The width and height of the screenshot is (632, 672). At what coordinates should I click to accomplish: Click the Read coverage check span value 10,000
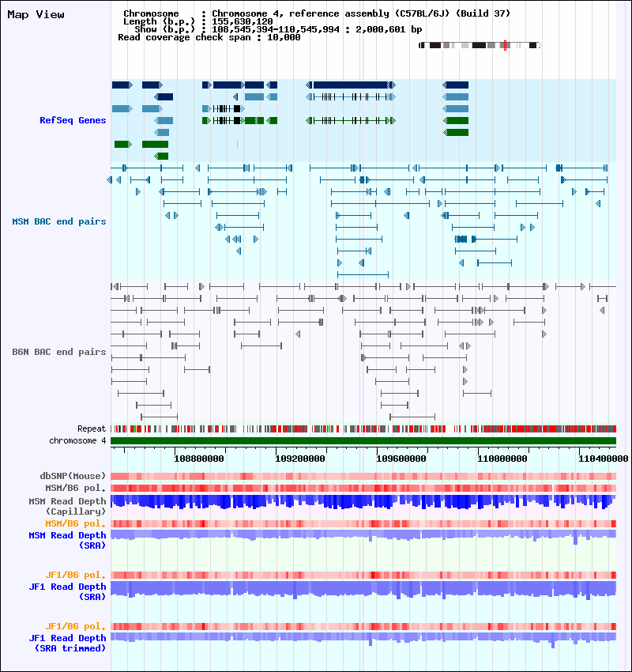click(x=284, y=37)
